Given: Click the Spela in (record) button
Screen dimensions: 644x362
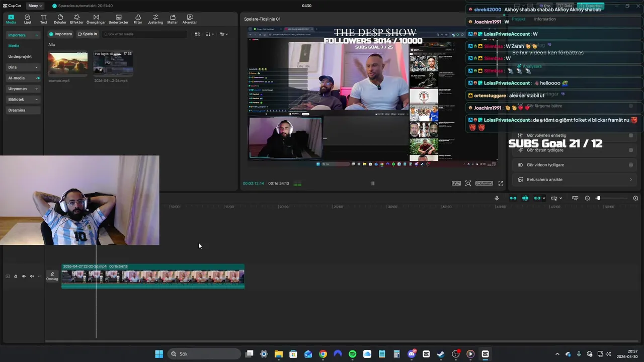Looking at the screenshot, I should [x=88, y=34].
